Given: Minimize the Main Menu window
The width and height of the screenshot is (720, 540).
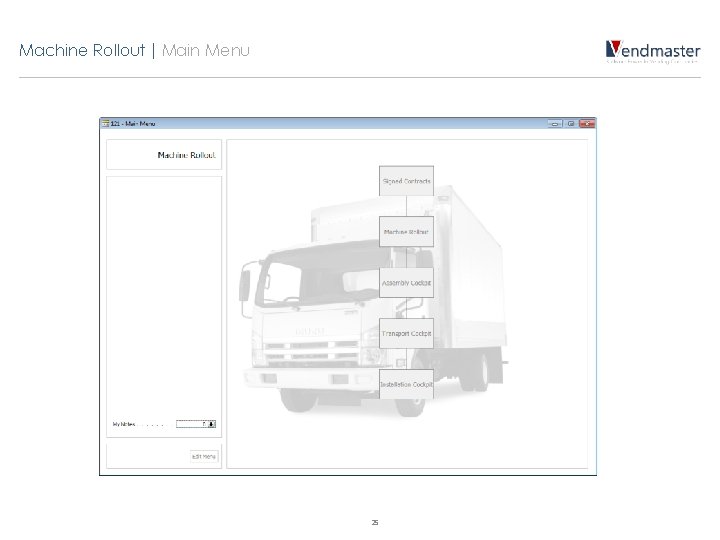Looking at the screenshot, I should [555, 124].
